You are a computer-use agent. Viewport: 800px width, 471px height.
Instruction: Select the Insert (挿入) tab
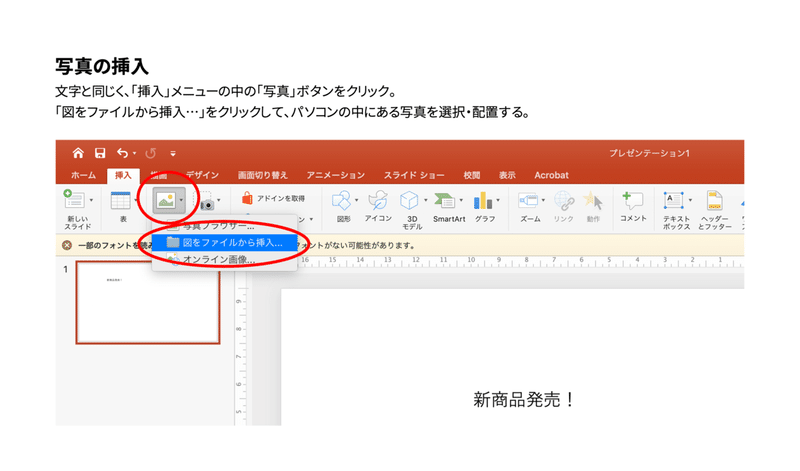click(123, 175)
